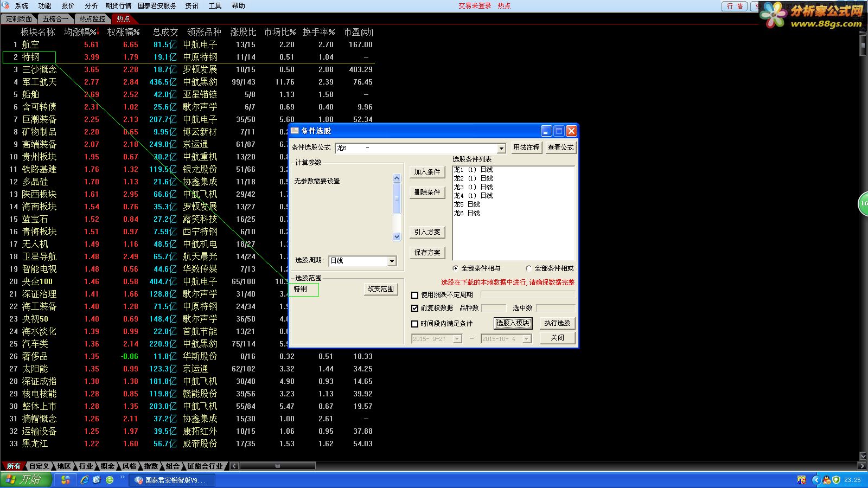Select 龙1 (1) 日线 condition in list
868x488 pixels.
pos(473,170)
